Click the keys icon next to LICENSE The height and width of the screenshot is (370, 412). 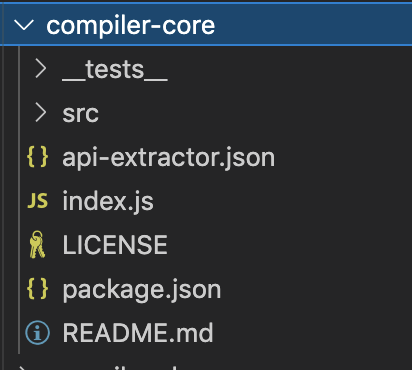pyautogui.click(x=37, y=245)
